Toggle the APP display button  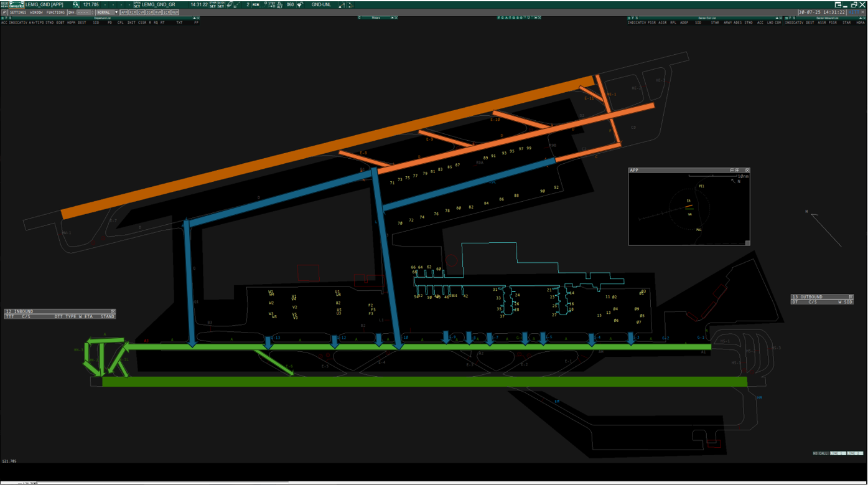[124, 12]
